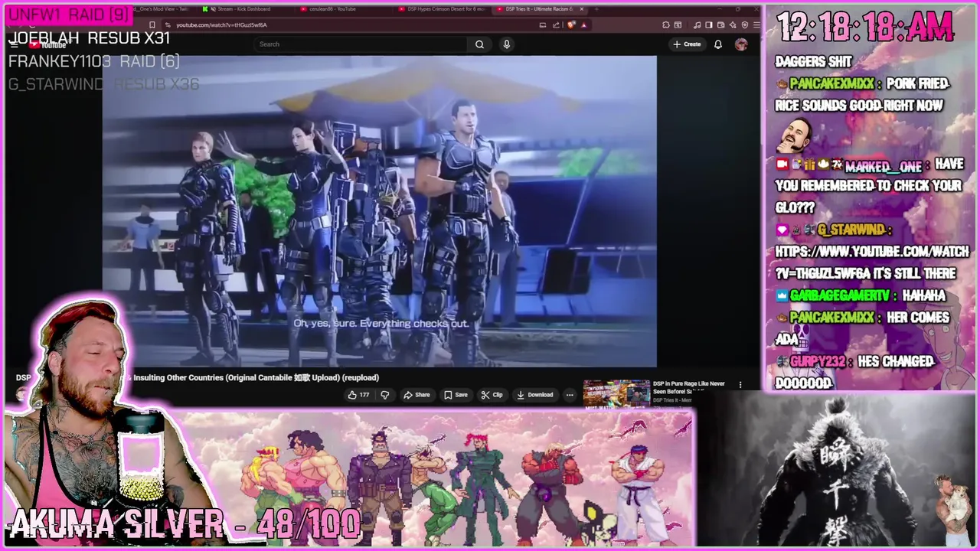Switch to One's Mod View Twitch tab

pos(162,9)
